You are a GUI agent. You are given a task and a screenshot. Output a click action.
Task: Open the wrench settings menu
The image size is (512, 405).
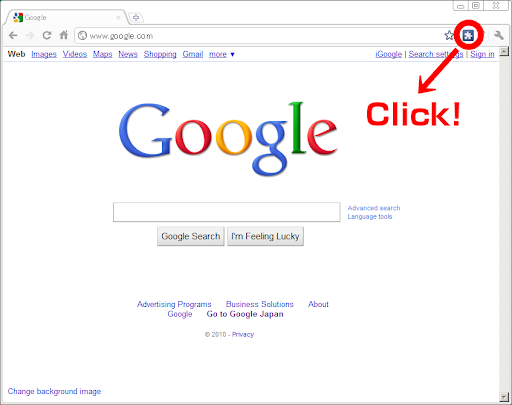point(498,35)
